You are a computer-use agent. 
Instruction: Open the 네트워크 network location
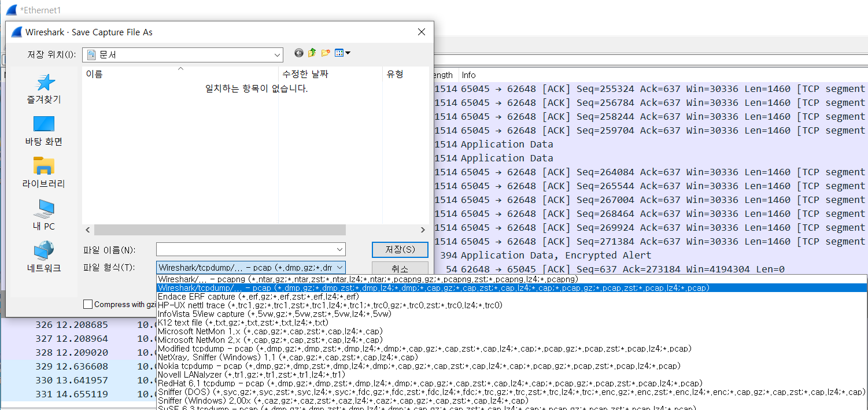point(43,257)
